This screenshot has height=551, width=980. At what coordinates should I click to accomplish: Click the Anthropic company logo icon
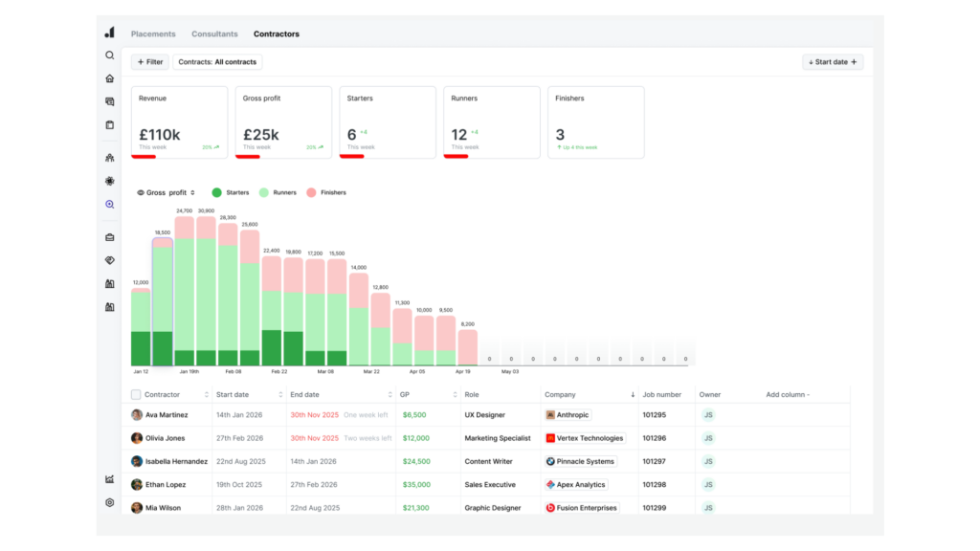coord(550,415)
